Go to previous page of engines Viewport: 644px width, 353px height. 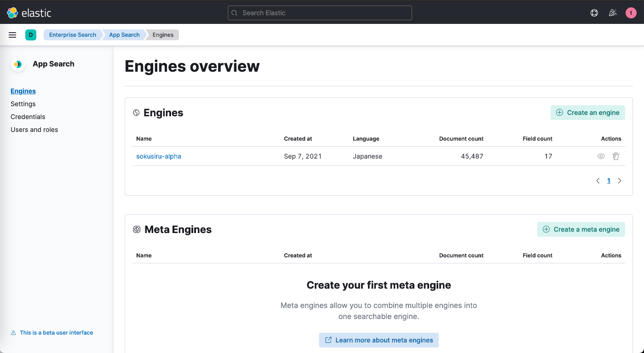[x=598, y=181]
